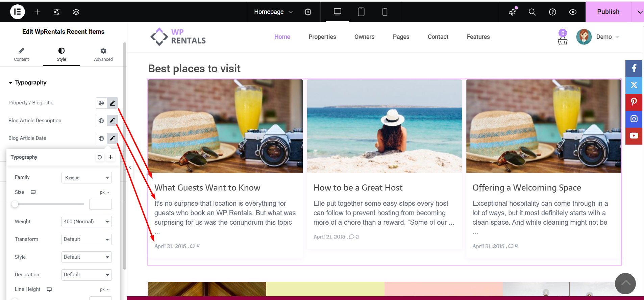This screenshot has width=644, height=300.
Task: Open page settings gear icon
Action: (308, 12)
